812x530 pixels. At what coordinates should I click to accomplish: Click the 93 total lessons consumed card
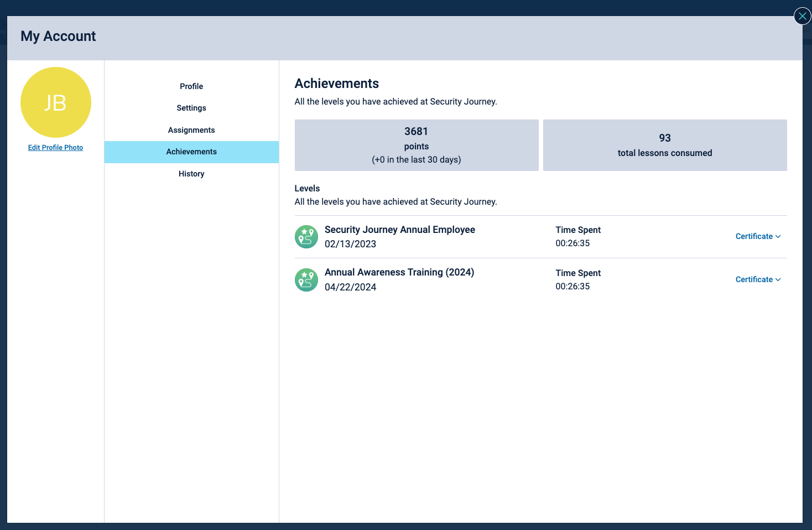tap(665, 145)
